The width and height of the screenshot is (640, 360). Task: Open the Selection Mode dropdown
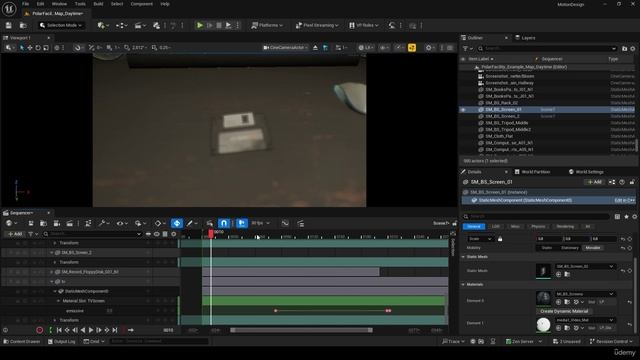pos(61,25)
